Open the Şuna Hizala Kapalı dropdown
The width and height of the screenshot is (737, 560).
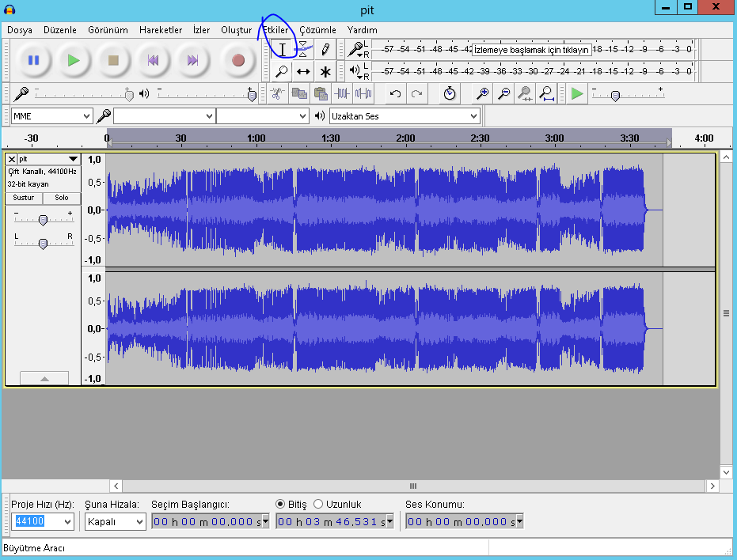coord(116,522)
